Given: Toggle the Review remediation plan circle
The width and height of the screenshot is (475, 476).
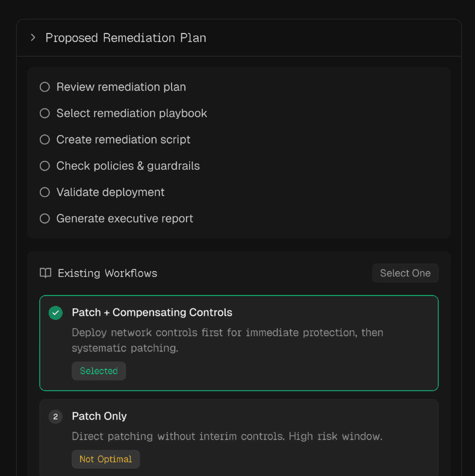Looking at the screenshot, I should 45,87.
